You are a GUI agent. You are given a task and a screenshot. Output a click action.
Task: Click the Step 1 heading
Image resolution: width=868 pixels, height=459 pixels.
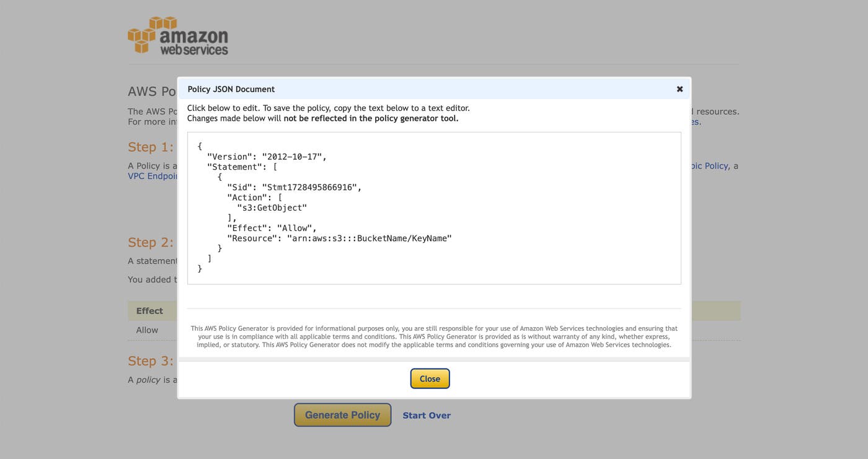[151, 146]
